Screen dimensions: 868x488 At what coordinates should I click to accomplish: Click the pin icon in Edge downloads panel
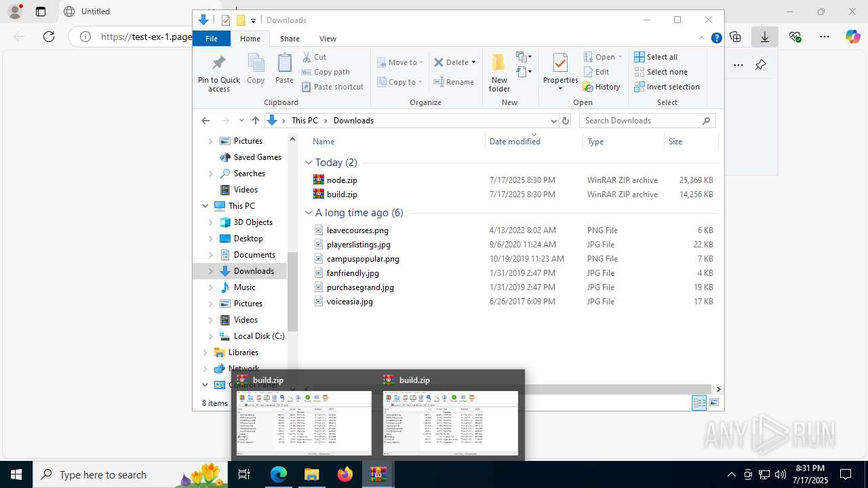click(760, 65)
